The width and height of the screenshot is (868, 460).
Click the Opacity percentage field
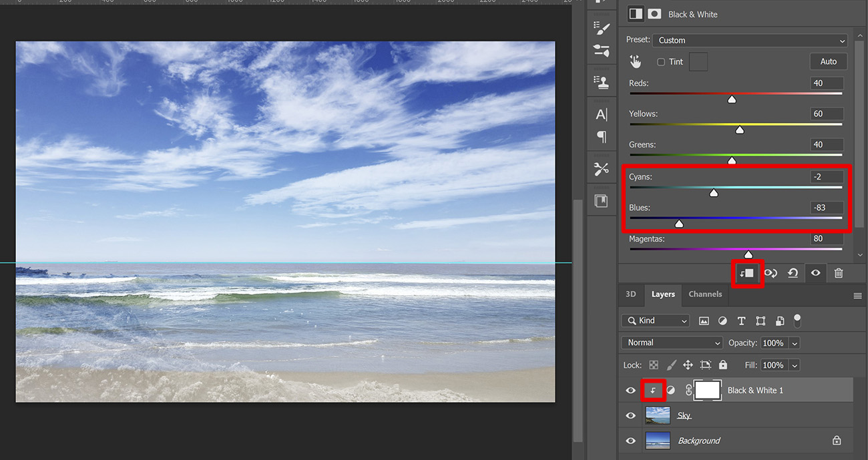tap(775, 343)
